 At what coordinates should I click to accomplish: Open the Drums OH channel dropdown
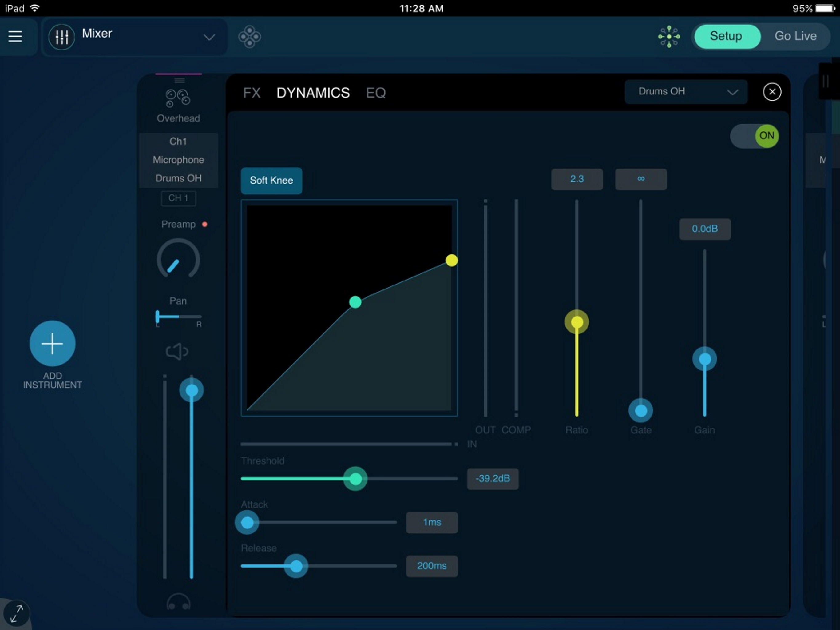point(686,92)
